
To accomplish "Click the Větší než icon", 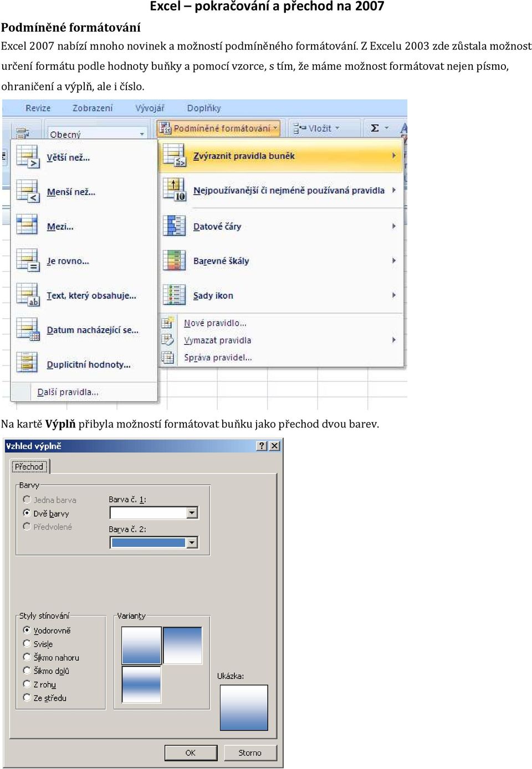I will point(27,156).
